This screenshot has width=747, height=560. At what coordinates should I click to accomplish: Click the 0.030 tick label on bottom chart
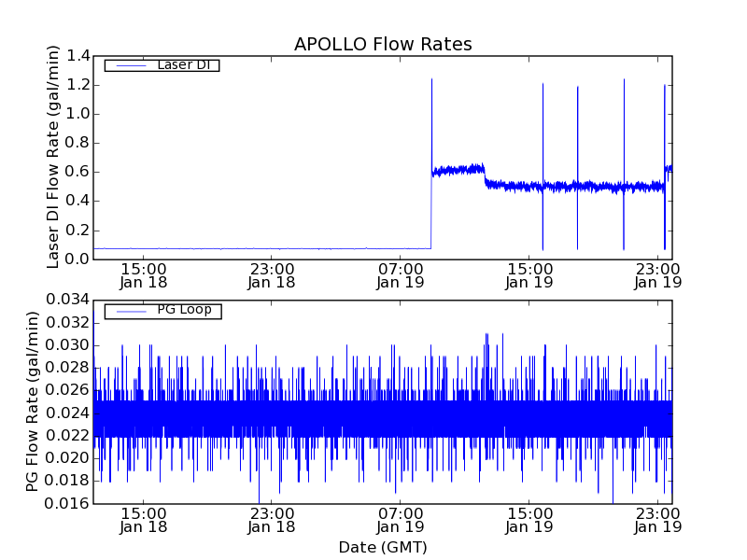pyautogui.click(x=67, y=345)
